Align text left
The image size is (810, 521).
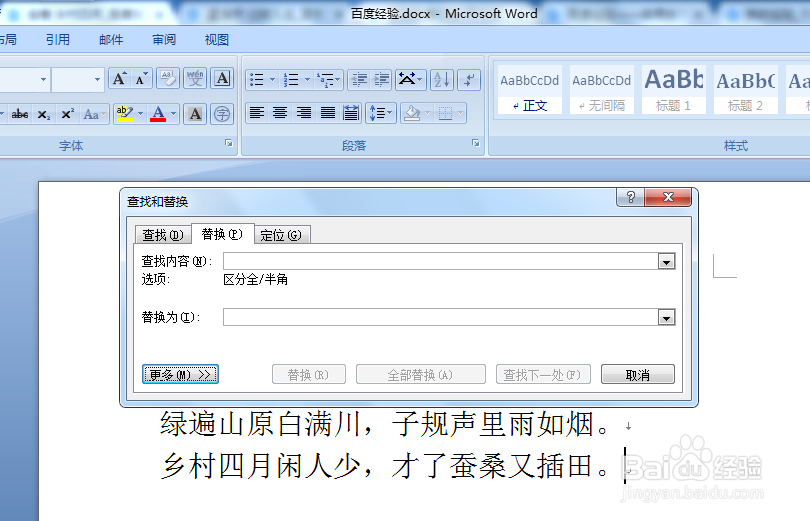pyautogui.click(x=257, y=113)
